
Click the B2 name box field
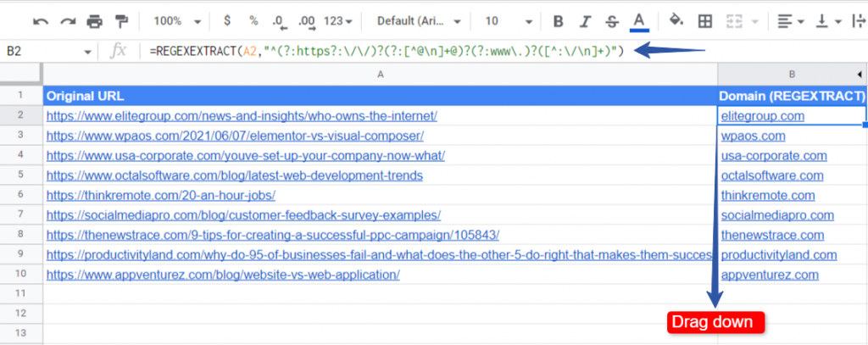[47, 52]
